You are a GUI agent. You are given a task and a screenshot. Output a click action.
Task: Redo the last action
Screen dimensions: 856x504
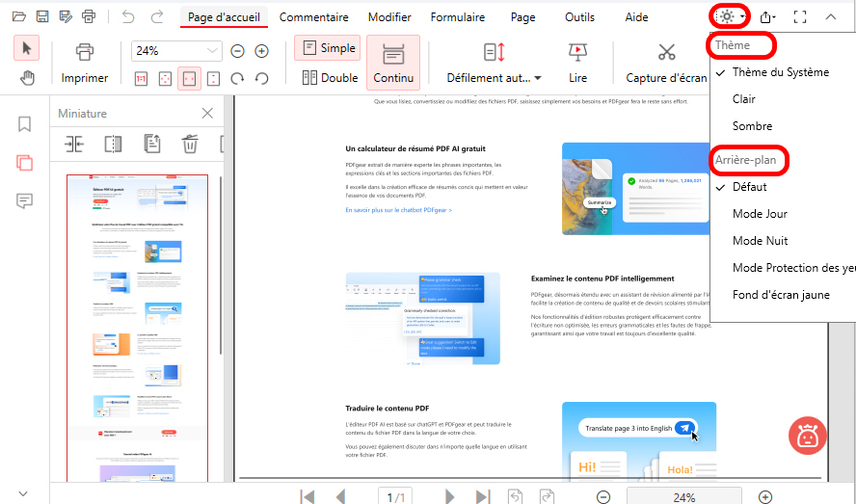tap(157, 17)
